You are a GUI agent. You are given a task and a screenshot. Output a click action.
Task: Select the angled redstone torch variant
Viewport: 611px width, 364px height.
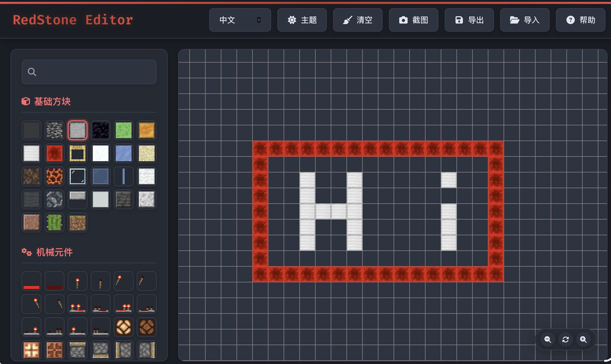coord(124,281)
